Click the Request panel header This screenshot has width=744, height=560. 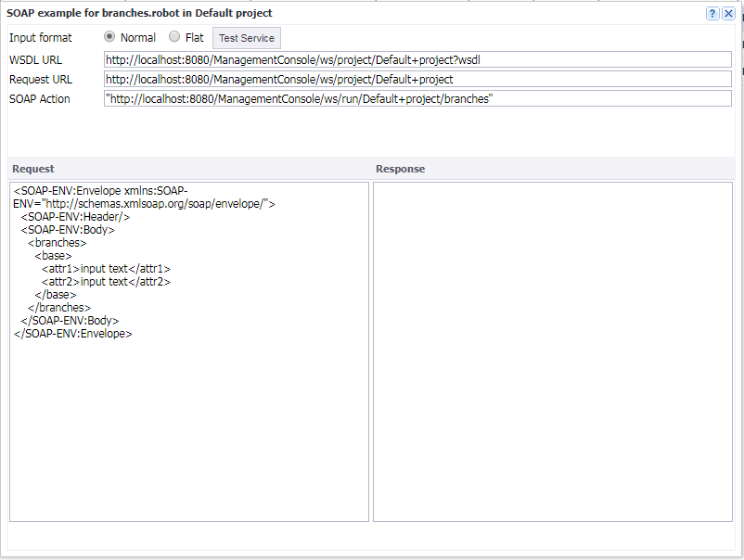33,169
